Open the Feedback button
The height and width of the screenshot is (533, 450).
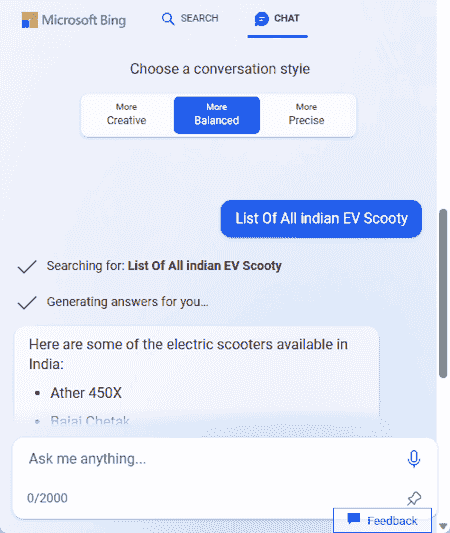(382, 520)
